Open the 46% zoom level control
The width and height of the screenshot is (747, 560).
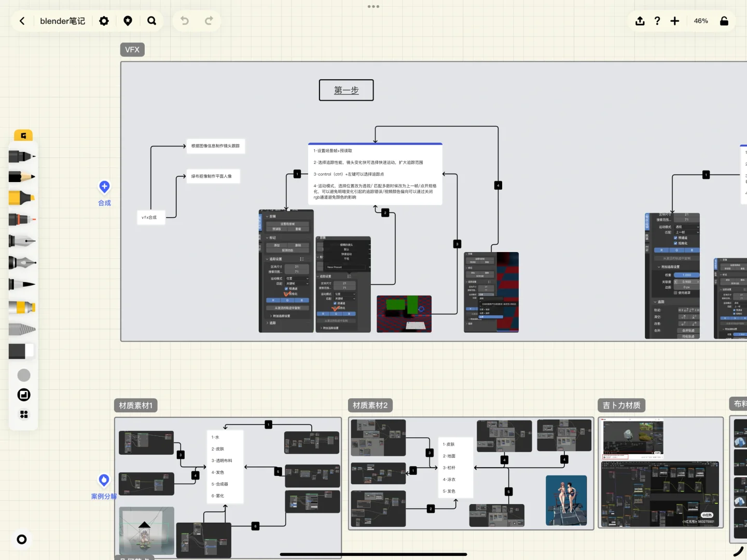click(701, 21)
